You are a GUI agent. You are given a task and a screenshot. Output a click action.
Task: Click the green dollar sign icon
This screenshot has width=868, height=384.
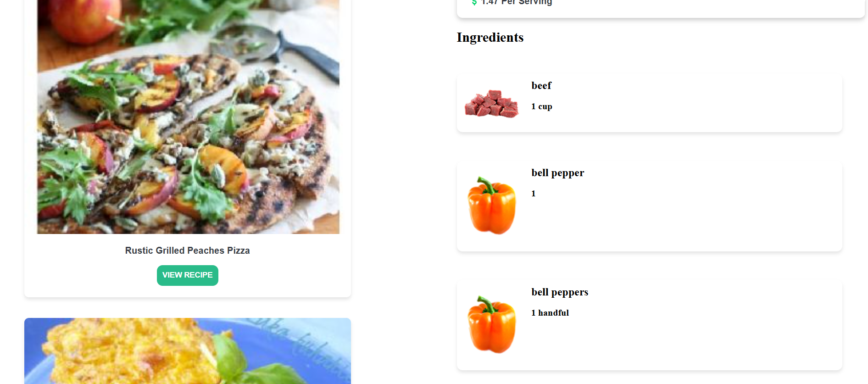pyautogui.click(x=474, y=2)
